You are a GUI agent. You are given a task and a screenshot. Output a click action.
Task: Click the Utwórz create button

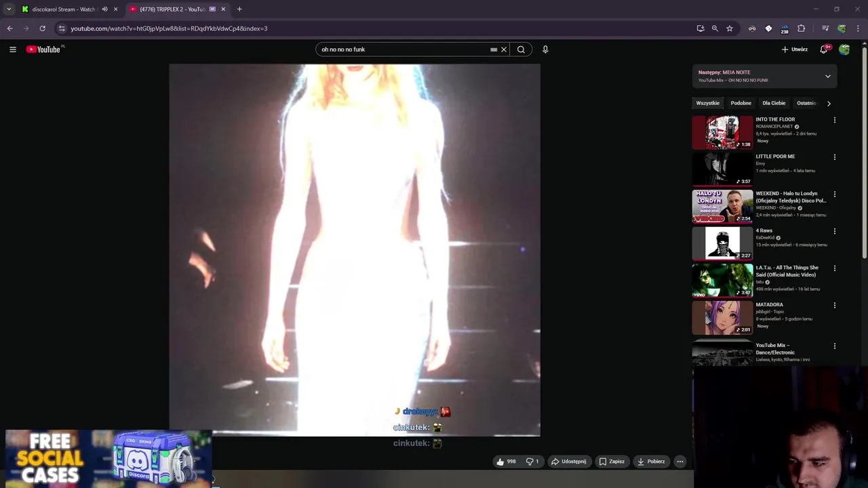(x=795, y=49)
